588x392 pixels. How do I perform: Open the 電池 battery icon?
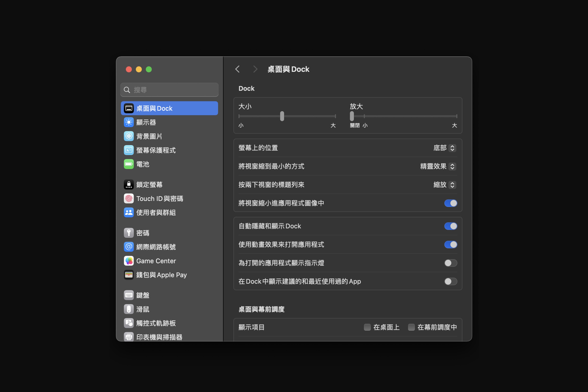pyautogui.click(x=129, y=164)
